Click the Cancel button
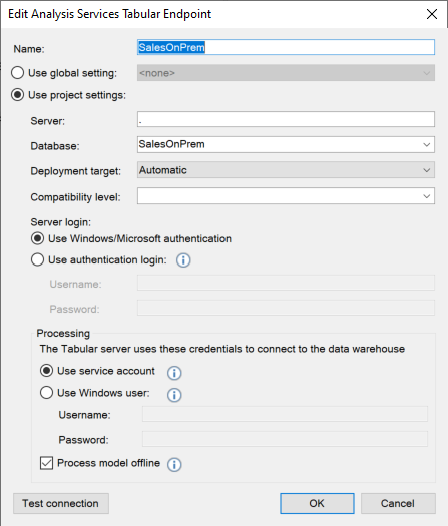The image size is (448, 526). coord(398,503)
